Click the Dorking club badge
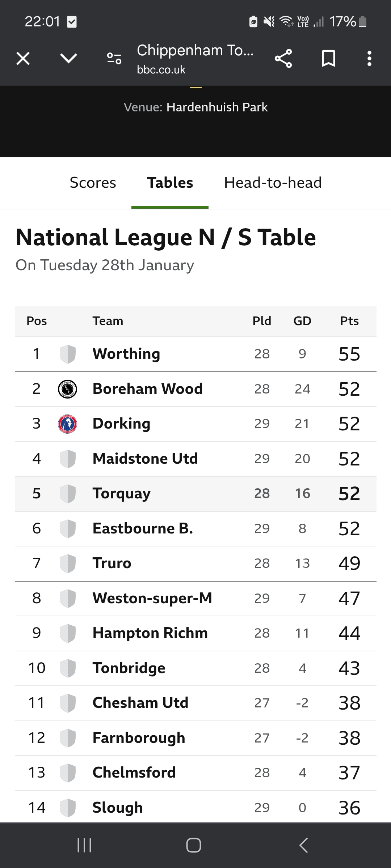Screen dimensions: 391x868 pyautogui.click(x=68, y=424)
